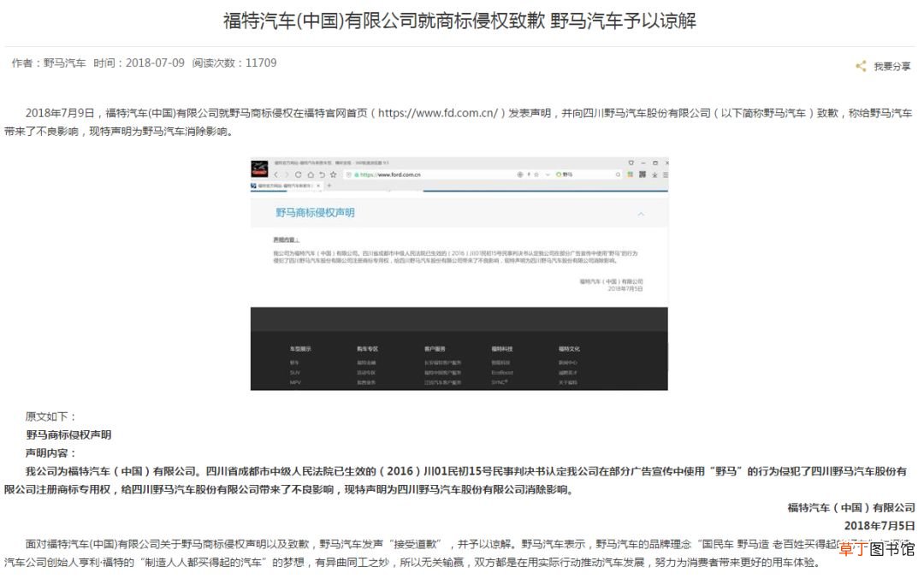924x579 pixels.
Task: Click the blue 野马商标侵权声明 title in the embedded screenshot
Action: coord(315,213)
